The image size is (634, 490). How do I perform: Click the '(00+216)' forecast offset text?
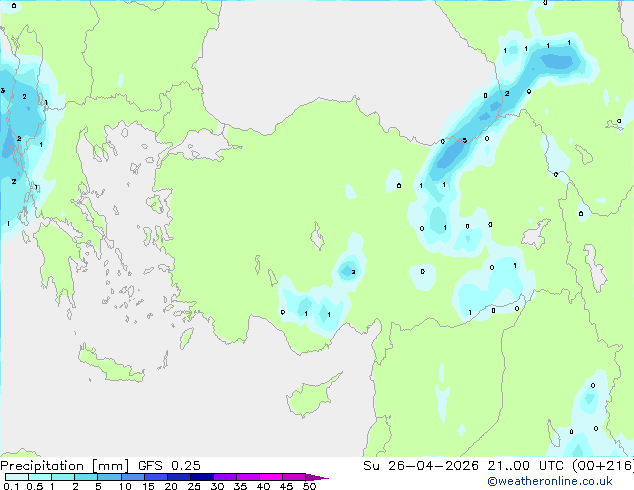click(x=603, y=466)
